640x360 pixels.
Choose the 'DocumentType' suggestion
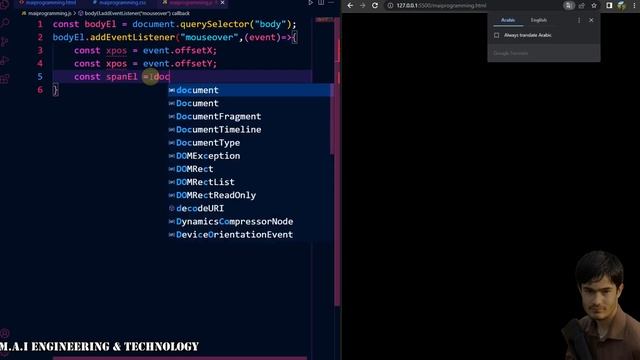250,143
